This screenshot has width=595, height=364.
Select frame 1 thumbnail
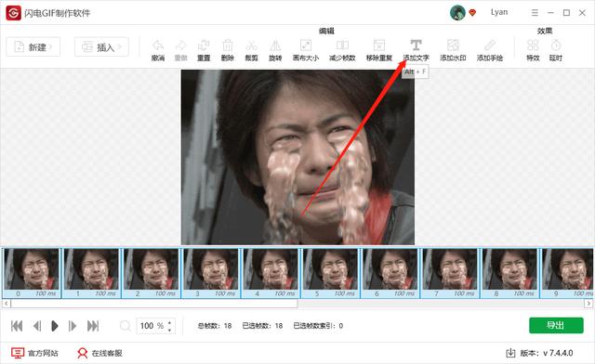pyautogui.click(x=91, y=273)
